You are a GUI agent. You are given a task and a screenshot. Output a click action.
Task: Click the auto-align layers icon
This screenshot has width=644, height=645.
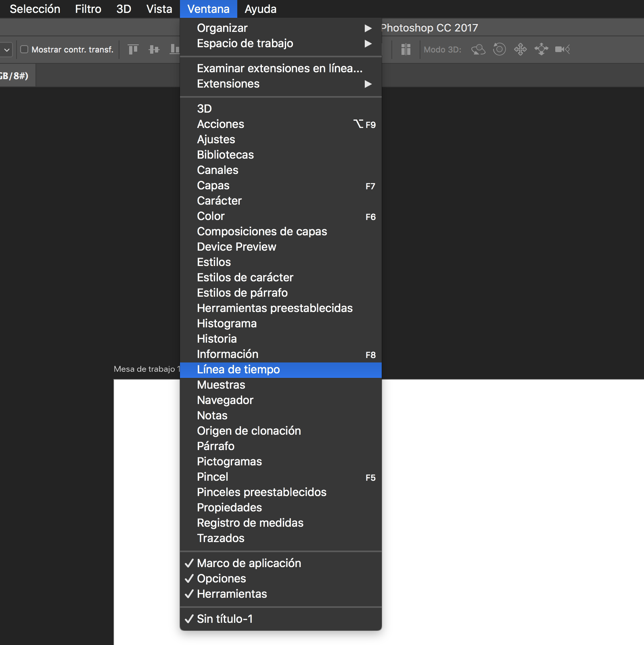406,49
